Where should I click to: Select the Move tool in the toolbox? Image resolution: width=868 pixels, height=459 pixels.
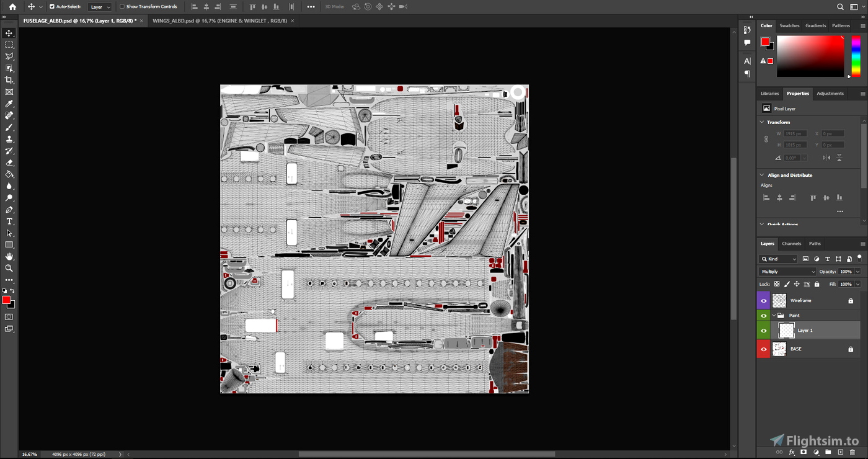pyautogui.click(x=9, y=33)
